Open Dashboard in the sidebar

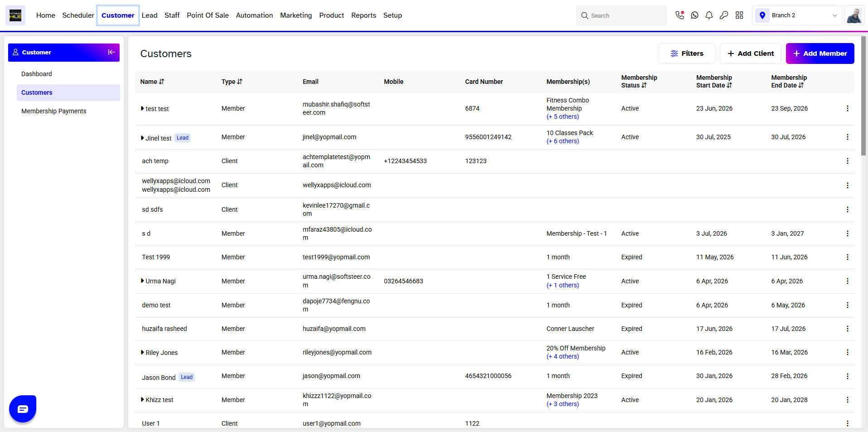pyautogui.click(x=37, y=74)
